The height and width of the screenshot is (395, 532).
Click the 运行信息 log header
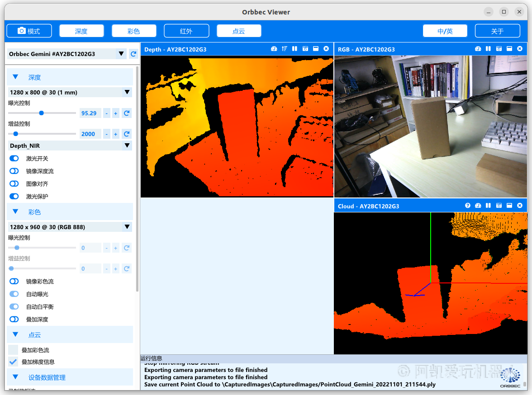point(151,358)
